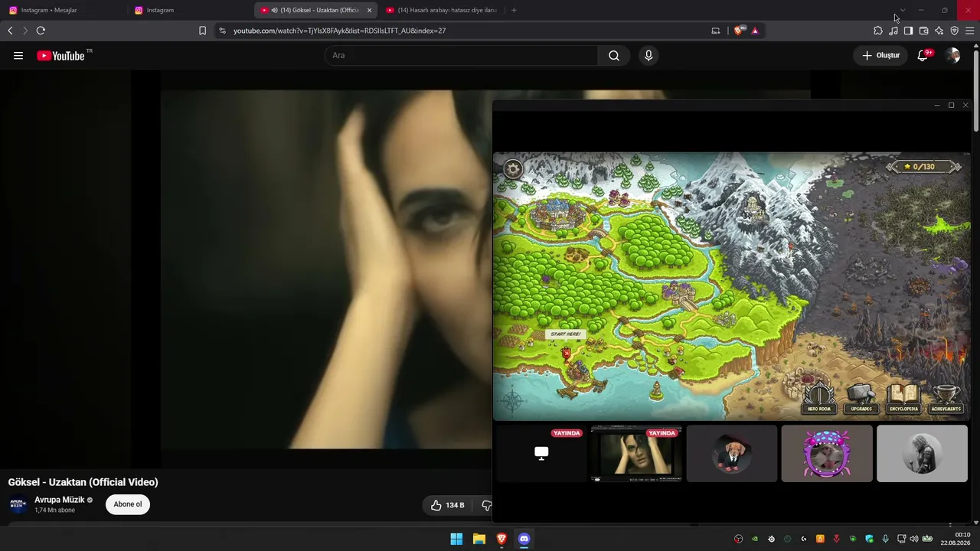Open the Windows Start menu
980x551 pixels.
click(x=456, y=539)
